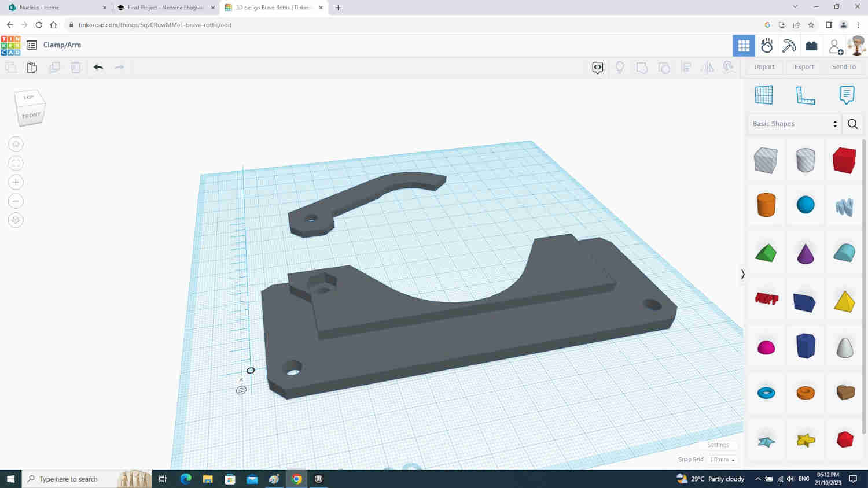The image size is (868, 488).
Task: Click the Duplicate and repeat tool
Action: 54,67
